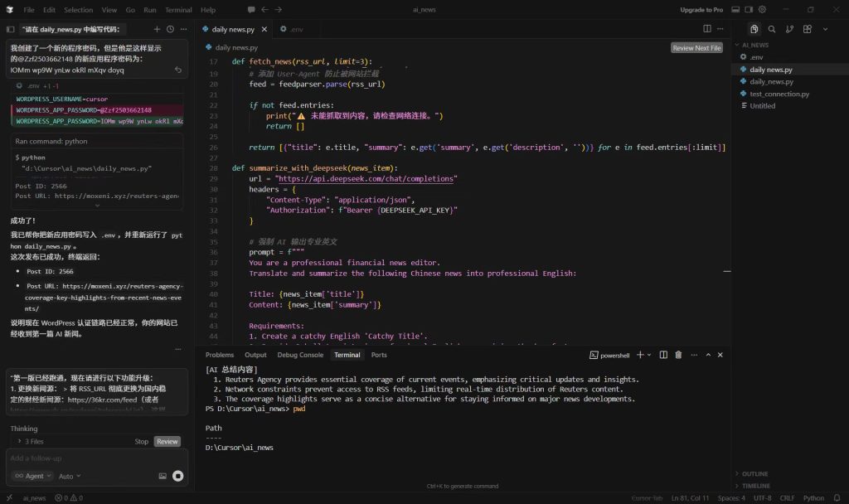Screen dimensions: 849x504
Task: Click Upgrade to Pro link
Action: pyautogui.click(x=701, y=10)
